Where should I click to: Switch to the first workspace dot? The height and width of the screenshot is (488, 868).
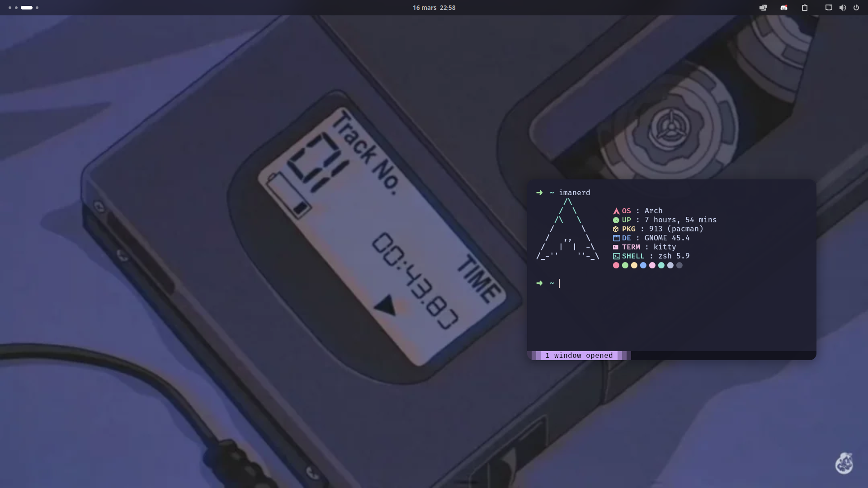10,8
